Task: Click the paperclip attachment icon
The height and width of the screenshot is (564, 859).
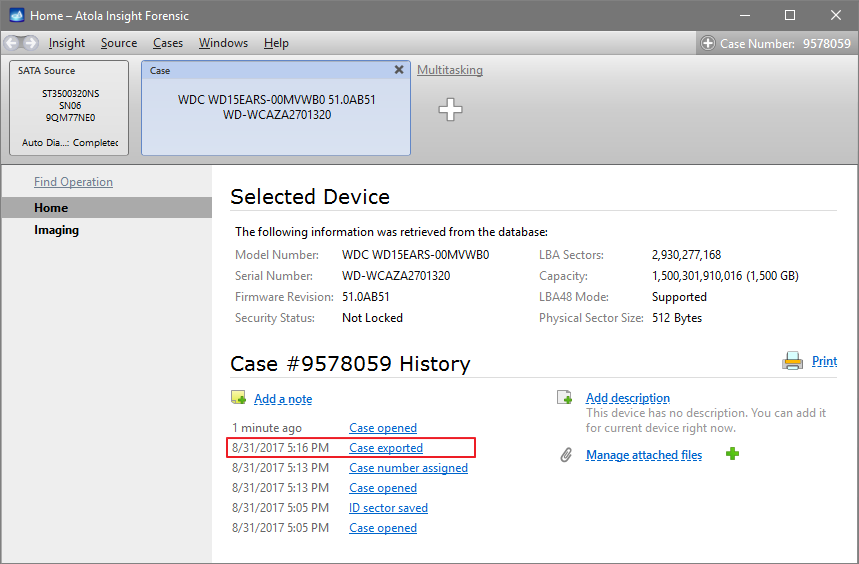Action: [566, 454]
